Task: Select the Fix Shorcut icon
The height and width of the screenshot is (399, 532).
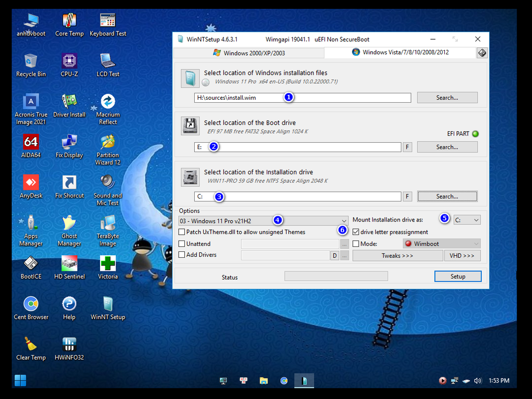Action: tap(69, 187)
